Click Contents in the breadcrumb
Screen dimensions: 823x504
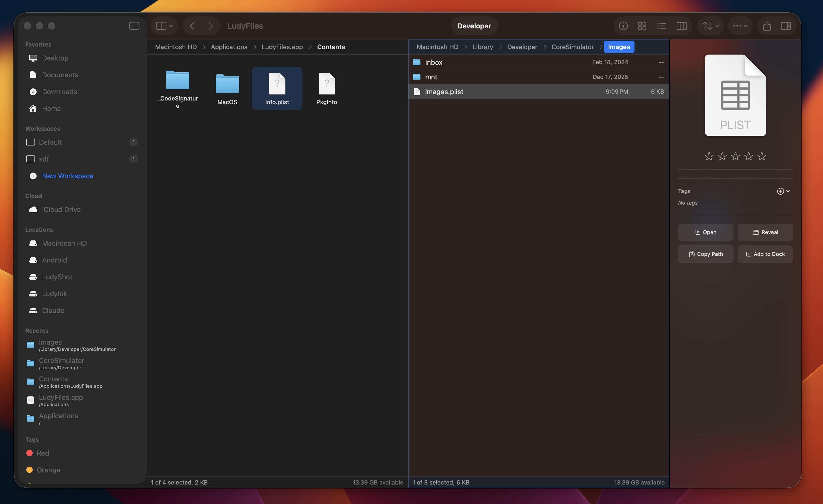tap(331, 47)
